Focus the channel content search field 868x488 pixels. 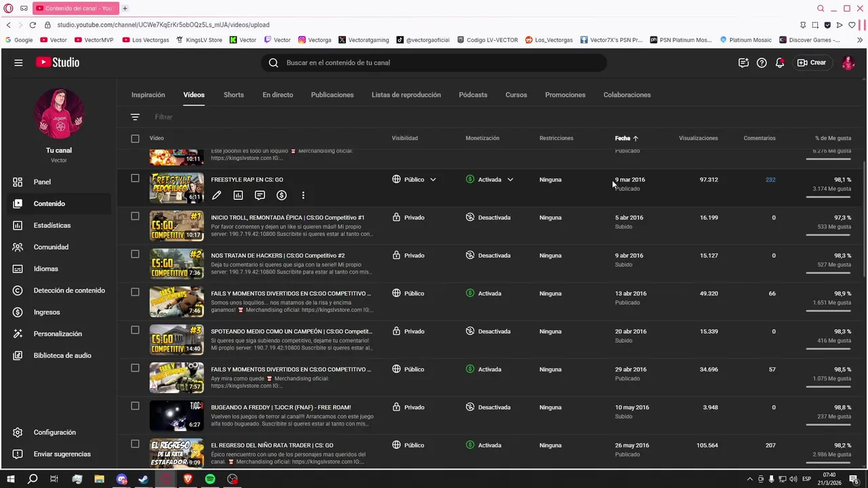(434, 62)
